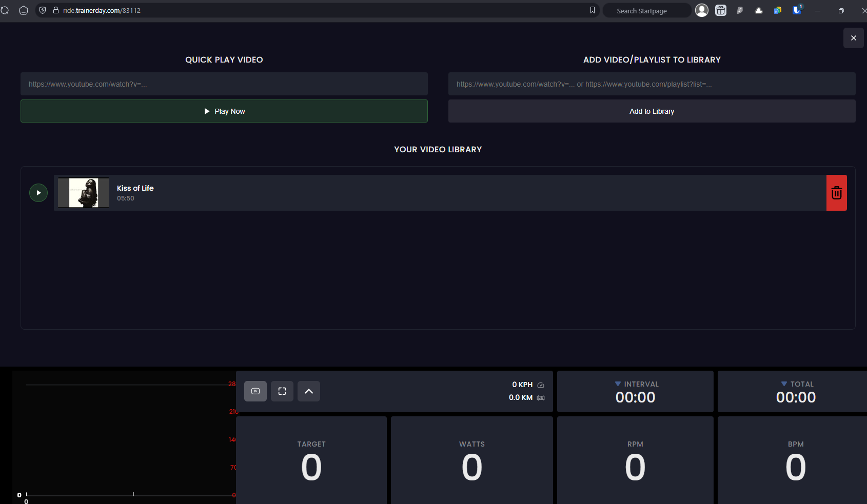This screenshot has width=867, height=504.
Task: Switch to fullscreen mode icon
Action: point(282,391)
